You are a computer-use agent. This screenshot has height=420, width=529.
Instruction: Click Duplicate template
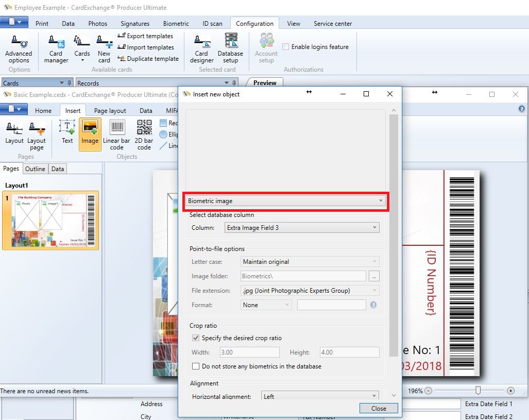pyautogui.click(x=148, y=58)
